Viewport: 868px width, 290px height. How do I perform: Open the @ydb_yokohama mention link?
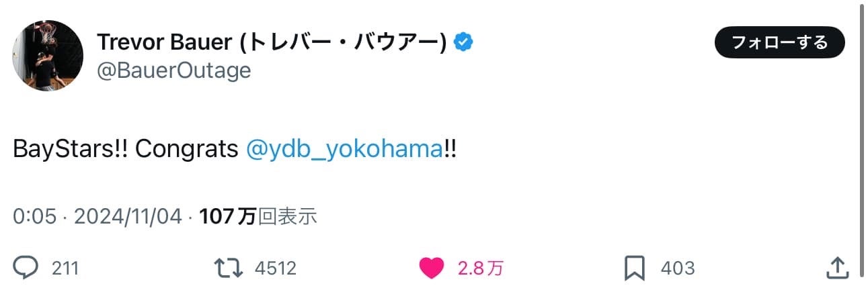(344, 149)
